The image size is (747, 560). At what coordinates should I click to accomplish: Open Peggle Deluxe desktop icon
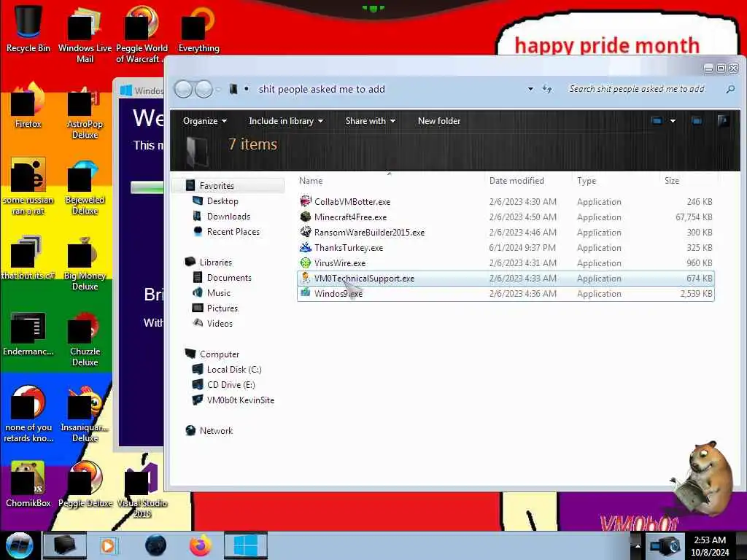pos(85,483)
